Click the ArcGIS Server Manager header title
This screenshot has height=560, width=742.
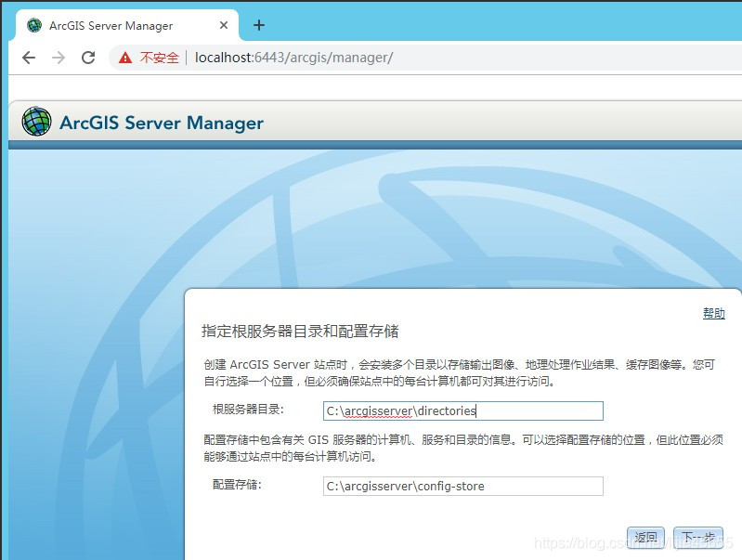pos(162,123)
